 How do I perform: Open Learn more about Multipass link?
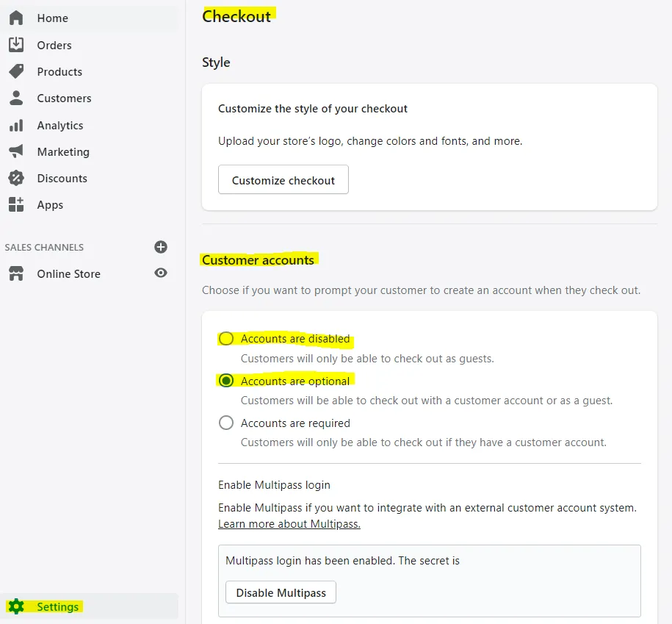289,524
